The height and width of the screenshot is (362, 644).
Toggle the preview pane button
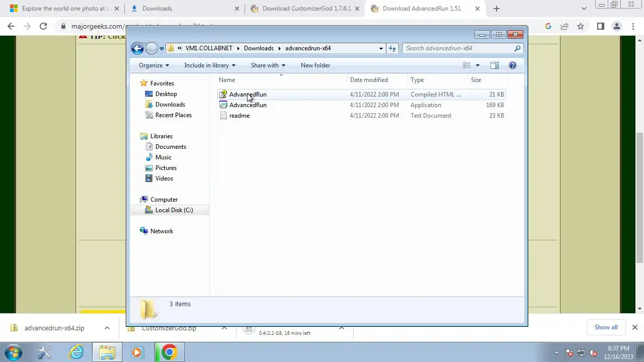495,65
